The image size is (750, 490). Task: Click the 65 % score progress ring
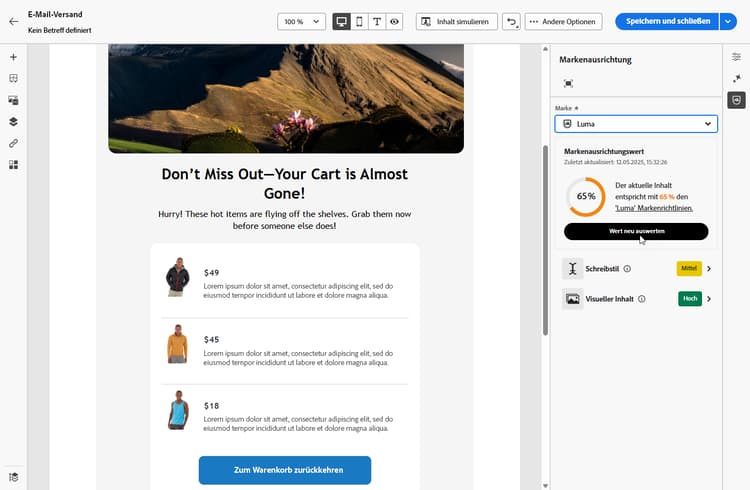[x=586, y=197]
